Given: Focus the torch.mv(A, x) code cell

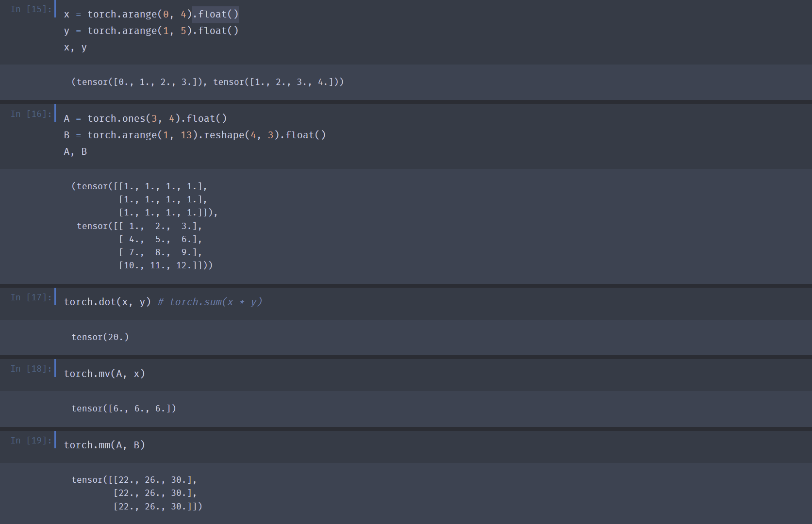Looking at the screenshot, I should click(x=104, y=374).
